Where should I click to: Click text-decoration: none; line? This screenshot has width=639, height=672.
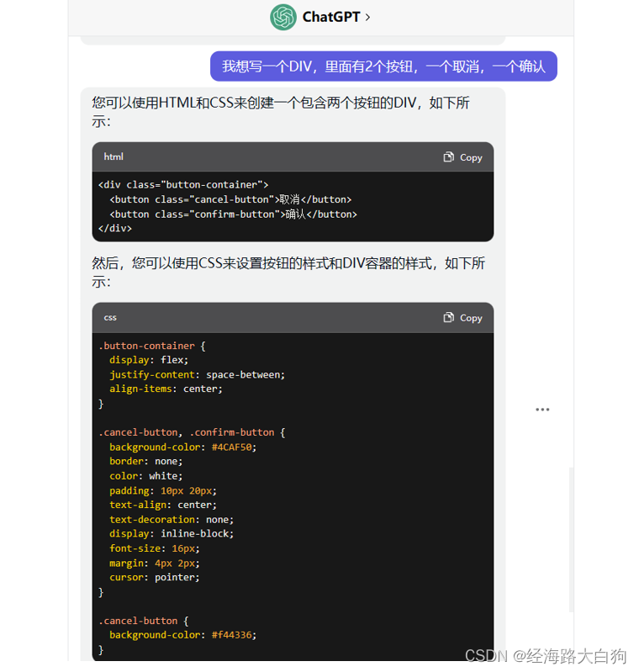coord(172,520)
